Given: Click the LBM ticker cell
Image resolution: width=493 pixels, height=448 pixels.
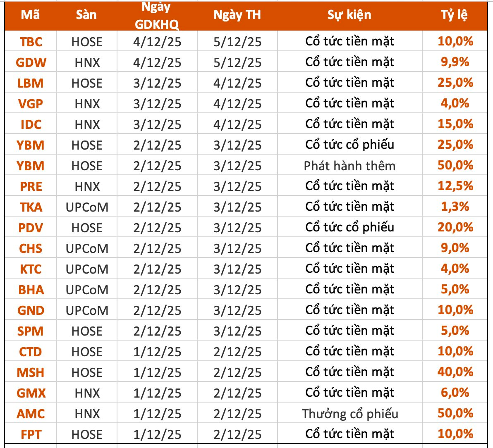Looking at the screenshot, I should [31, 83].
